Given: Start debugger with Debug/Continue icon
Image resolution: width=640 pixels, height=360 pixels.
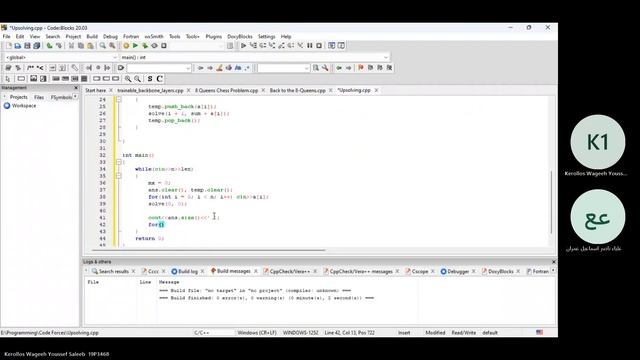Looking at the screenshot, I should [x=243, y=46].
